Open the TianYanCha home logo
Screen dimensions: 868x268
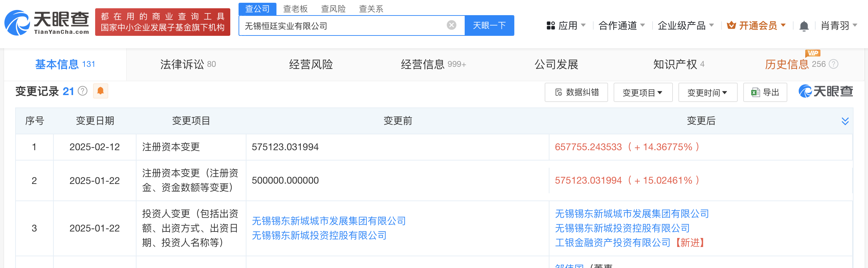[47, 23]
